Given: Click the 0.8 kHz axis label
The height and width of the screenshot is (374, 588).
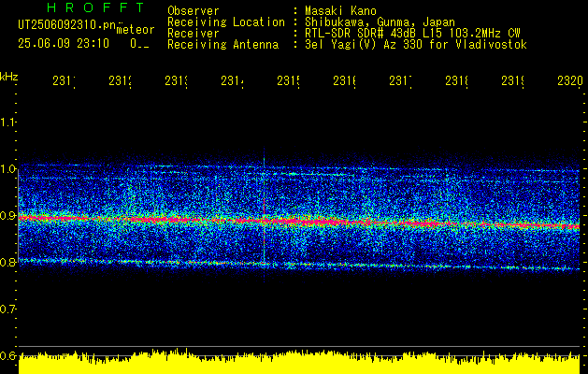Looking at the screenshot, I should (x=7, y=263).
